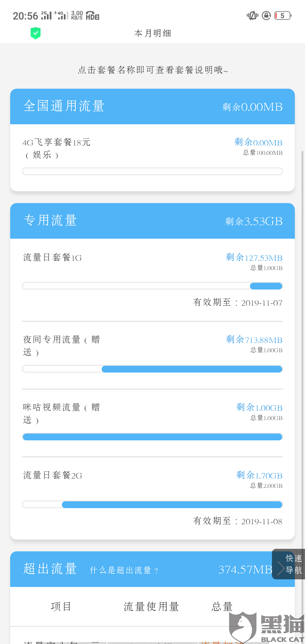Open the 什么是超出流量 help link
Viewport: 305px width, 644px height.
click(124, 570)
